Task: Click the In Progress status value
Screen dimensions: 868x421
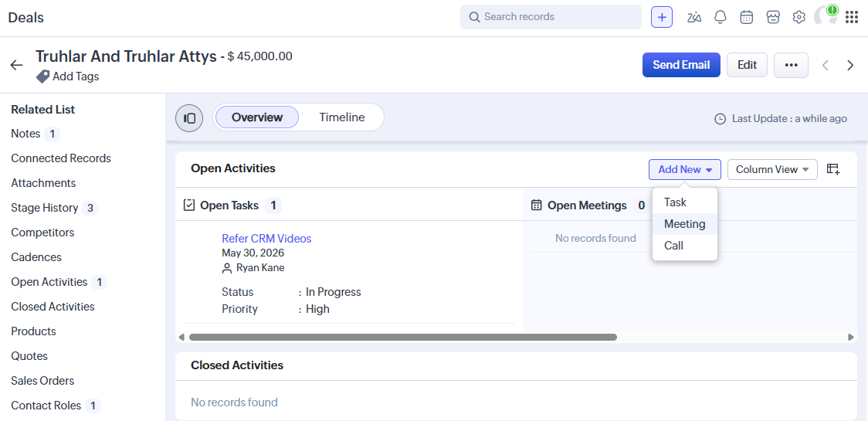Action: 334,292
